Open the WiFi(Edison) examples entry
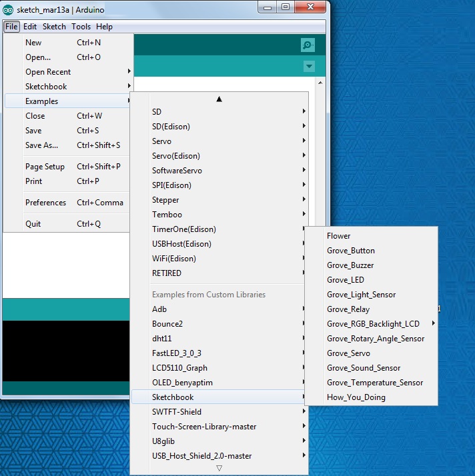475x476 pixels. (218, 259)
